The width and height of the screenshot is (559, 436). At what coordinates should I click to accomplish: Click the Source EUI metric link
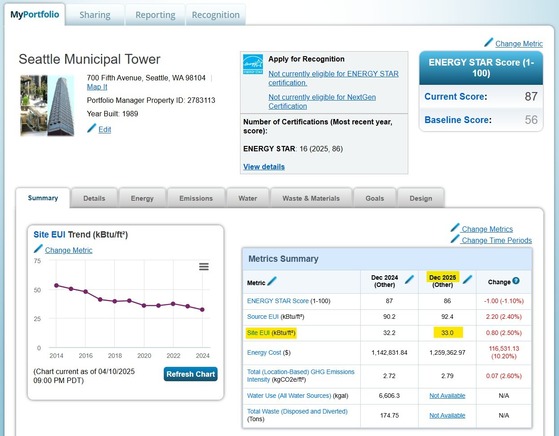[x=263, y=317]
